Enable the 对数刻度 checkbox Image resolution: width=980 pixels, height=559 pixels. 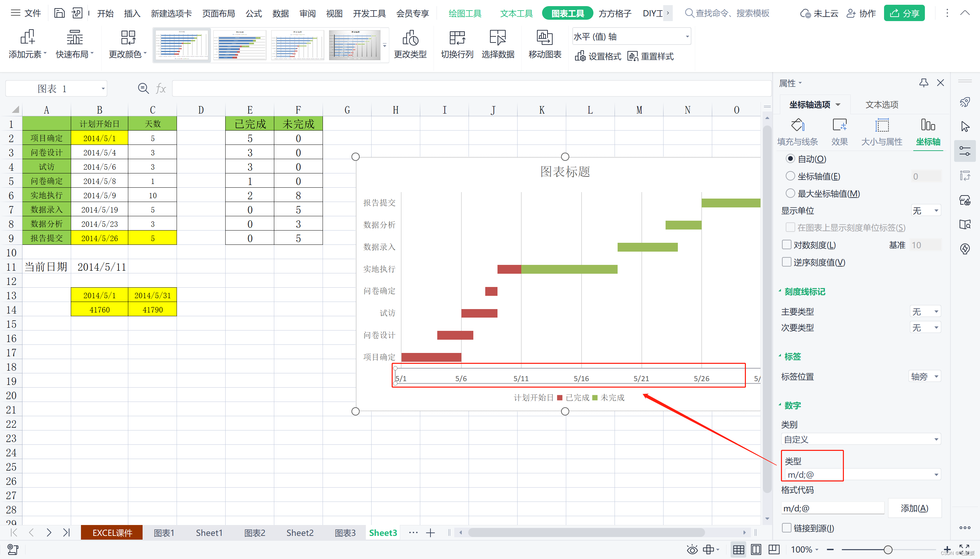point(786,245)
